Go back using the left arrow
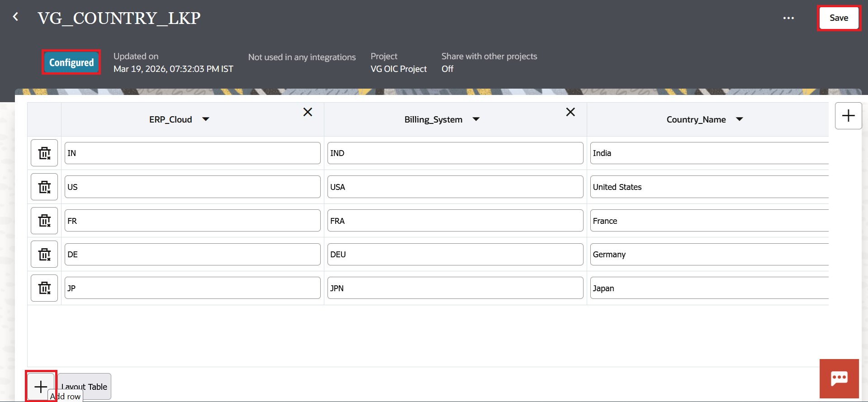Viewport: 868px width, 402px height. (16, 17)
